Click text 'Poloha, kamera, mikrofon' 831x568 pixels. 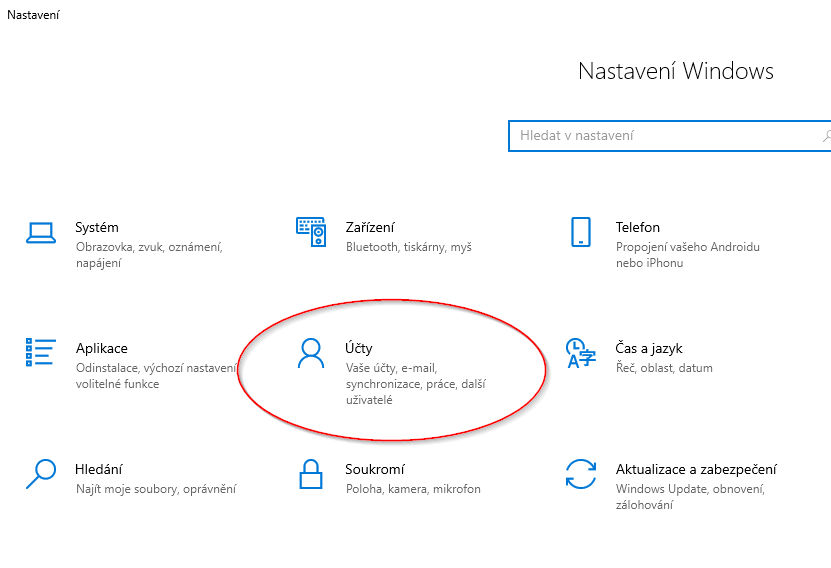413,489
